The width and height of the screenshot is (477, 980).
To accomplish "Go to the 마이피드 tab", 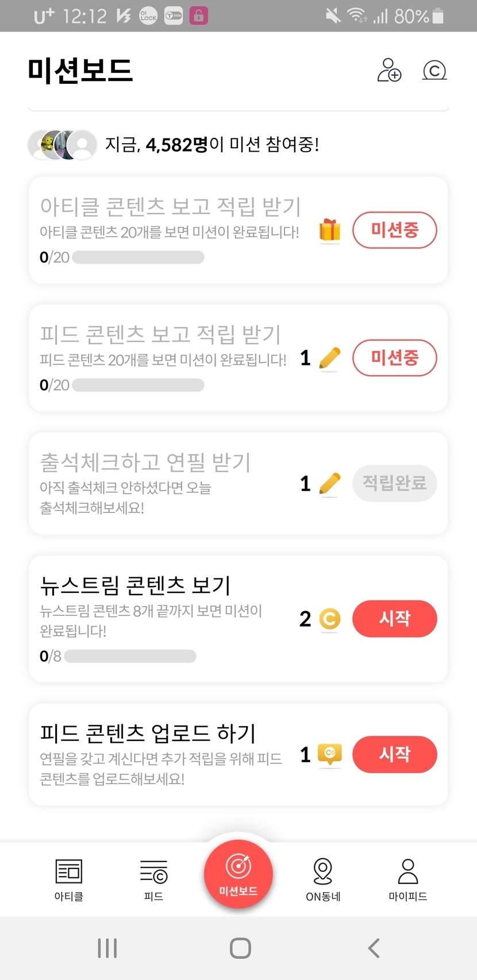I will [408, 879].
